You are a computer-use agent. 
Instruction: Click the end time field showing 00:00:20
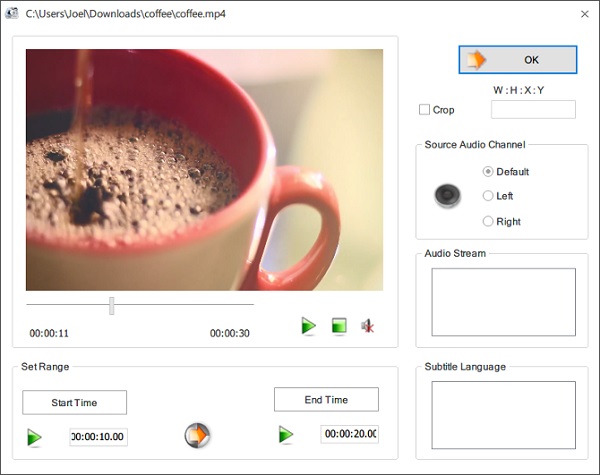[x=350, y=434]
